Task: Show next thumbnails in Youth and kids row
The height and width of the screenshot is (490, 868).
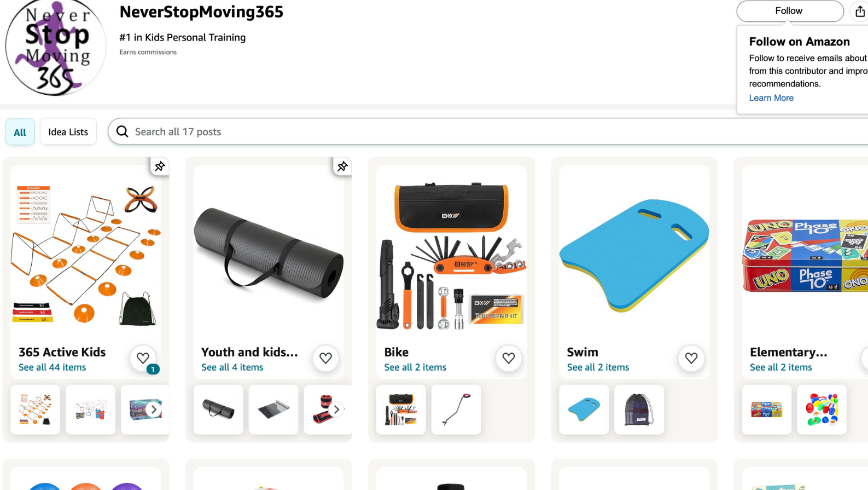Action: click(x=336, y=410)
